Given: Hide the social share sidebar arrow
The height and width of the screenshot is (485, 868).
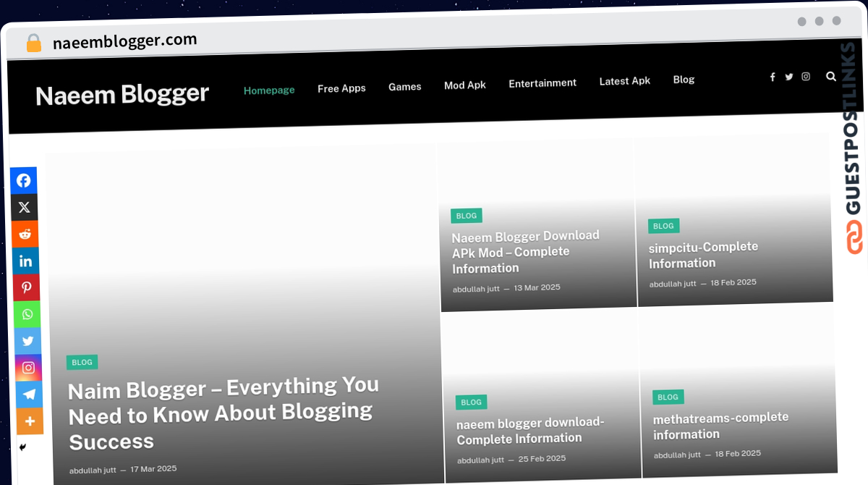Looking at the screenshot, I should 22,447.
